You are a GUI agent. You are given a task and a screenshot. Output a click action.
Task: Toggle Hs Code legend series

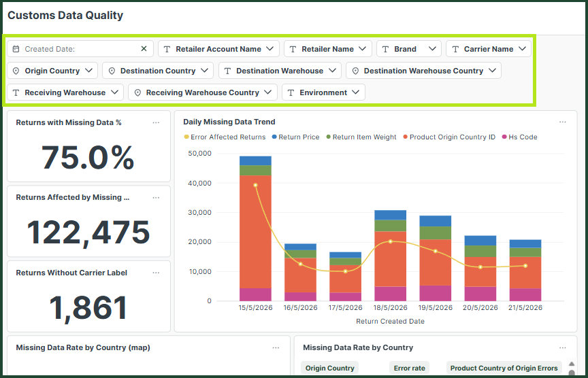point(520,137)
